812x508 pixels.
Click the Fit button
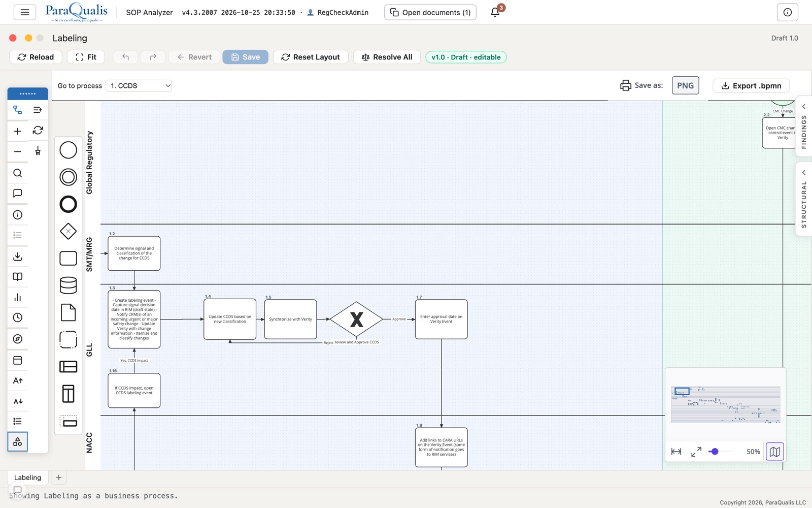tap(86, 57)
